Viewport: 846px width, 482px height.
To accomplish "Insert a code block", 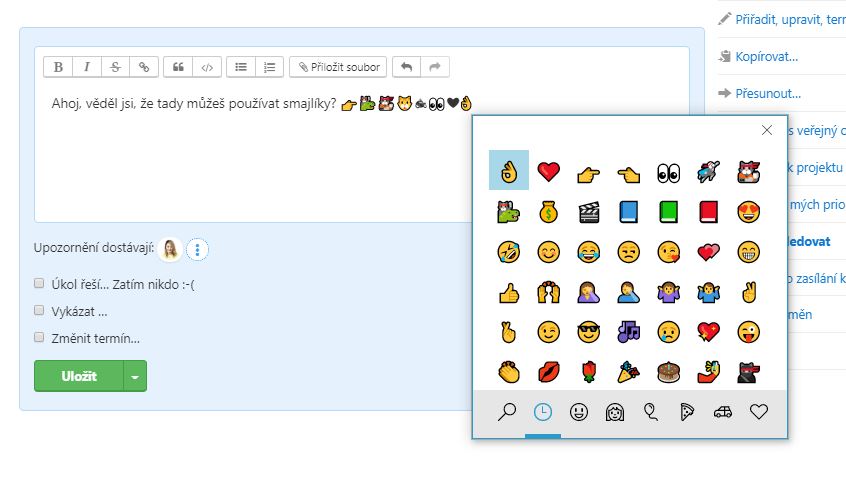I will coord(207,67).
